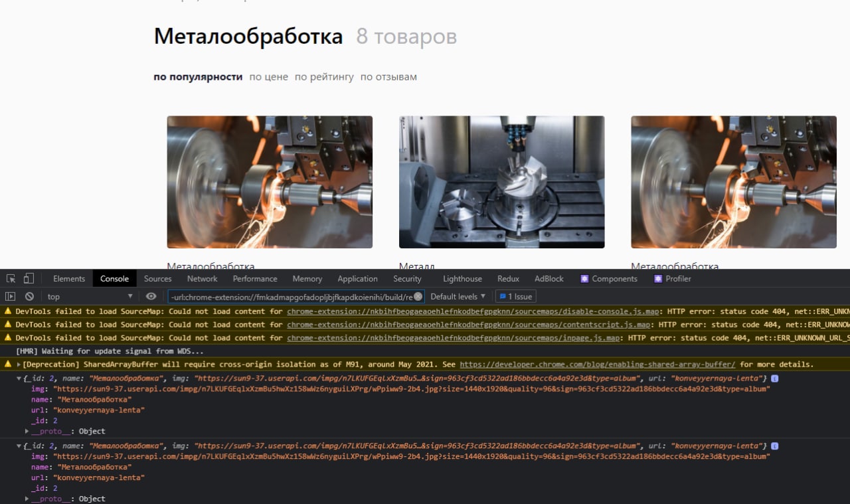This screenshot has height=504, width=850.
Task: Show console sidebar icon
Action: [11, 297]
